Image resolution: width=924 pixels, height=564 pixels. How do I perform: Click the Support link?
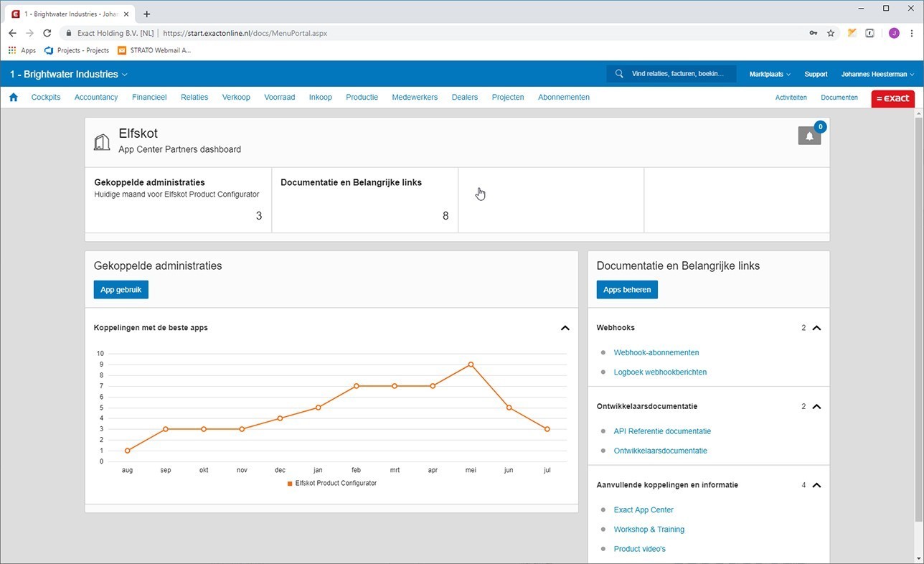816,74
